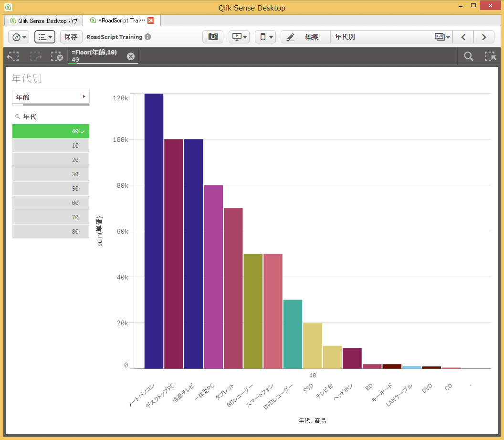The image size is (504, 440).
Task: Deselect the highlighted value 40
Action: tap(51, 131)
